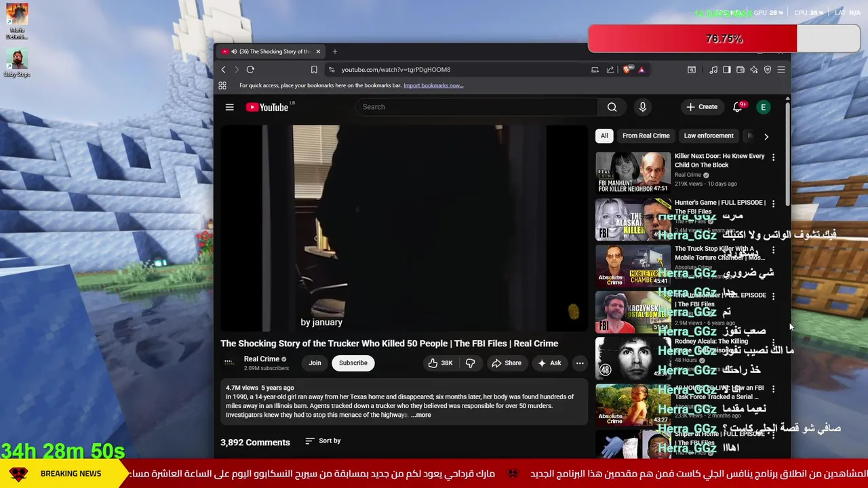Expand description with ...more

click(x=420, y=415)
